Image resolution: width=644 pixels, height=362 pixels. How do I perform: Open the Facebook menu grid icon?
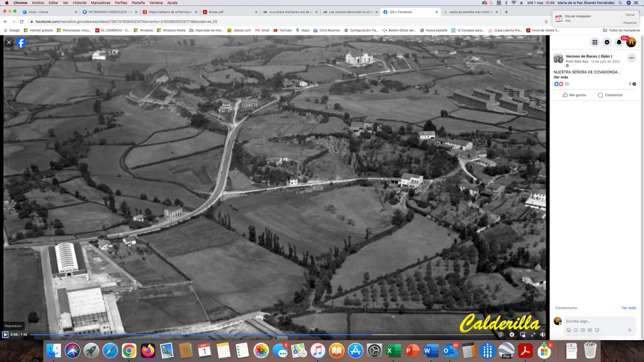point(595,42)
